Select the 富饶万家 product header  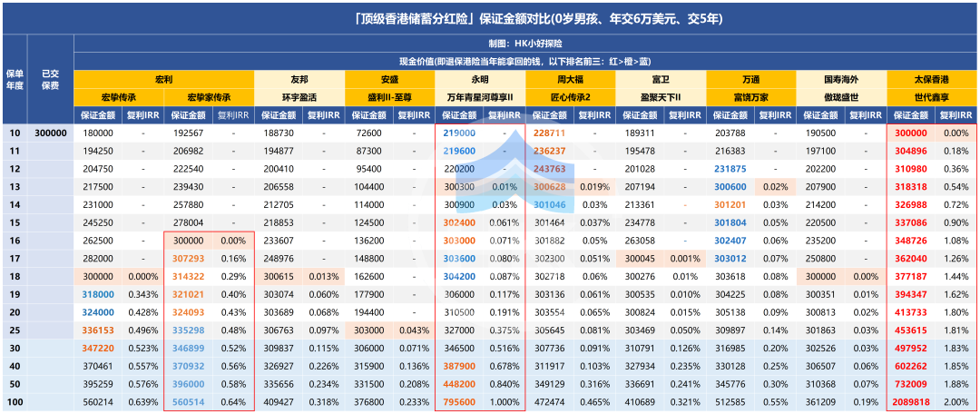point(751,97)
